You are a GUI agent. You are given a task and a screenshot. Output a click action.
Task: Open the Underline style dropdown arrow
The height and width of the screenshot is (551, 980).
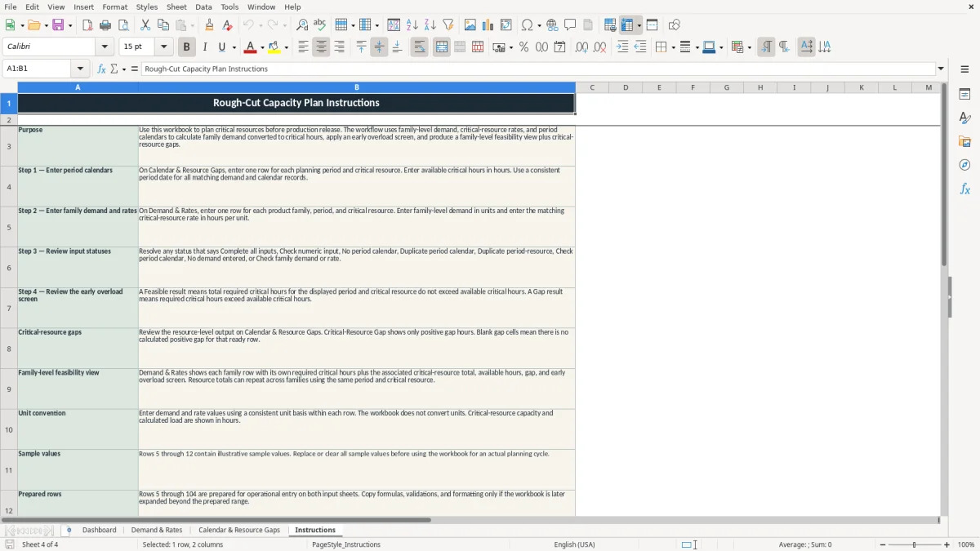(x=234, y=47)
